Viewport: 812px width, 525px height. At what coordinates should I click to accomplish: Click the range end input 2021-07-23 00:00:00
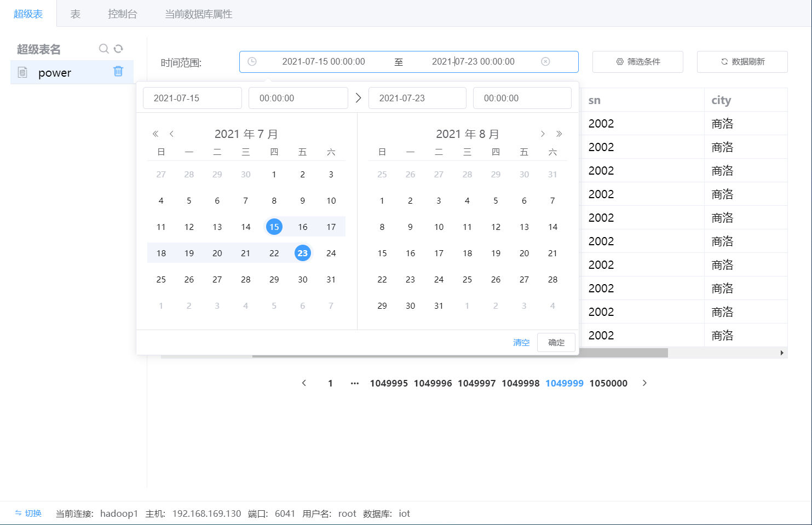coord(473,61)
